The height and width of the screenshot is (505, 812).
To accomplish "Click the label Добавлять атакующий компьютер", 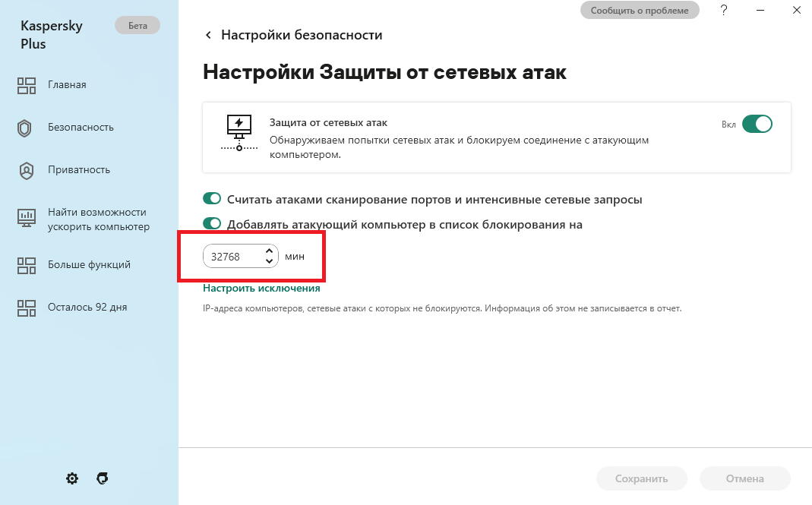I will (405, 224).
